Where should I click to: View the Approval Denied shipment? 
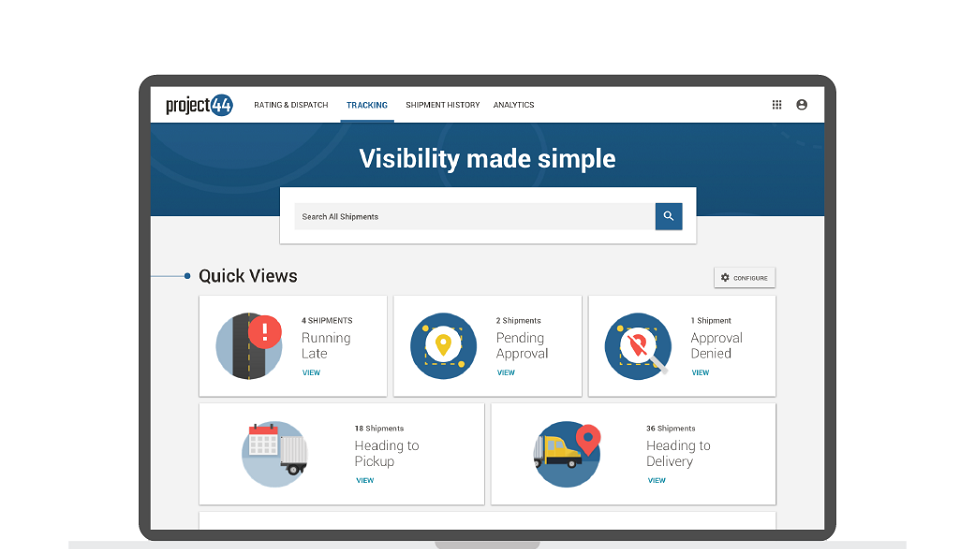(700, 373)
